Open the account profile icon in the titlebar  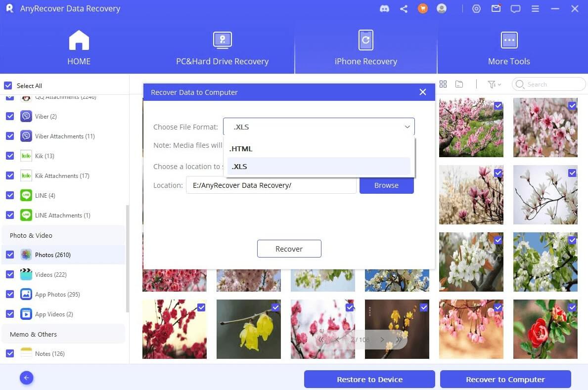tap(442, 8)
